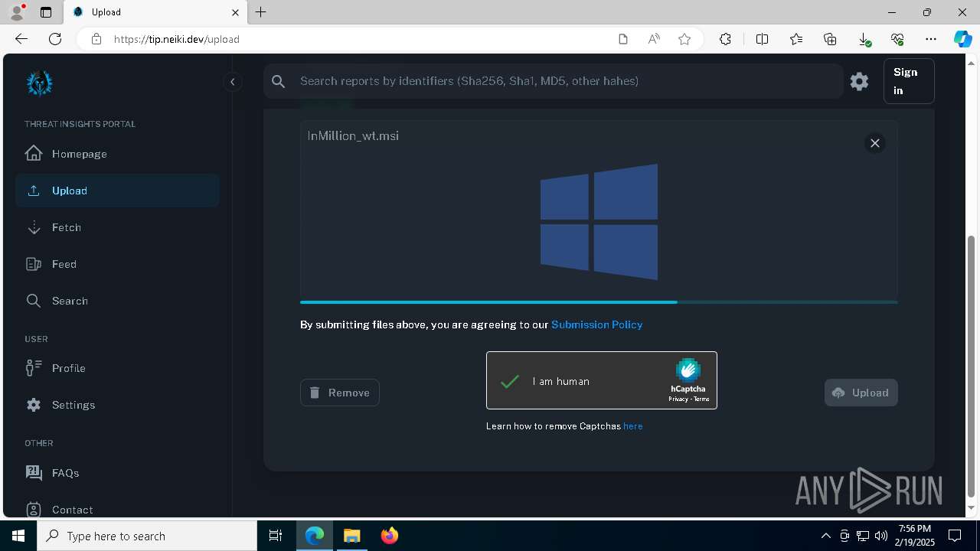Dismiss the InMillion_wt.msi file with X
980x551 pixels.
(875, 143)
